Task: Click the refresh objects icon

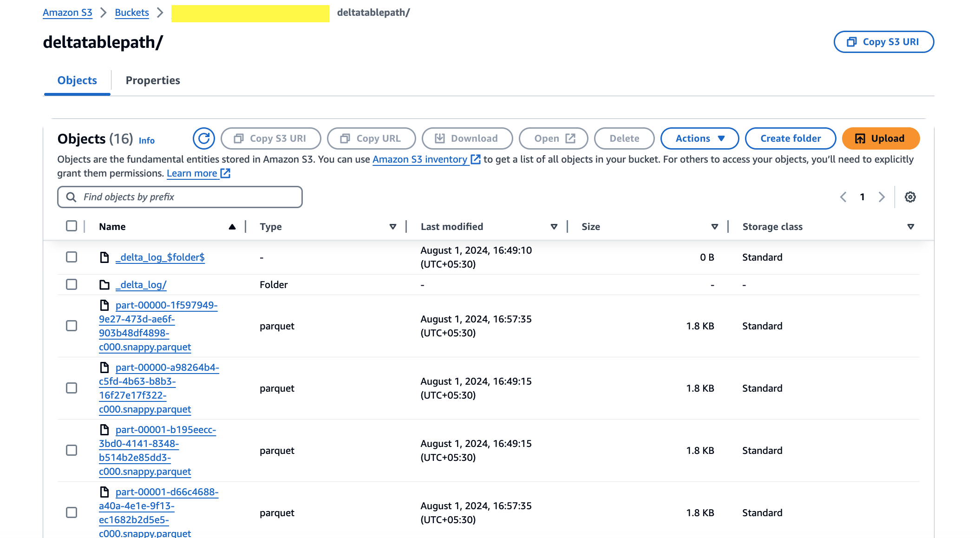Action: 203,138
